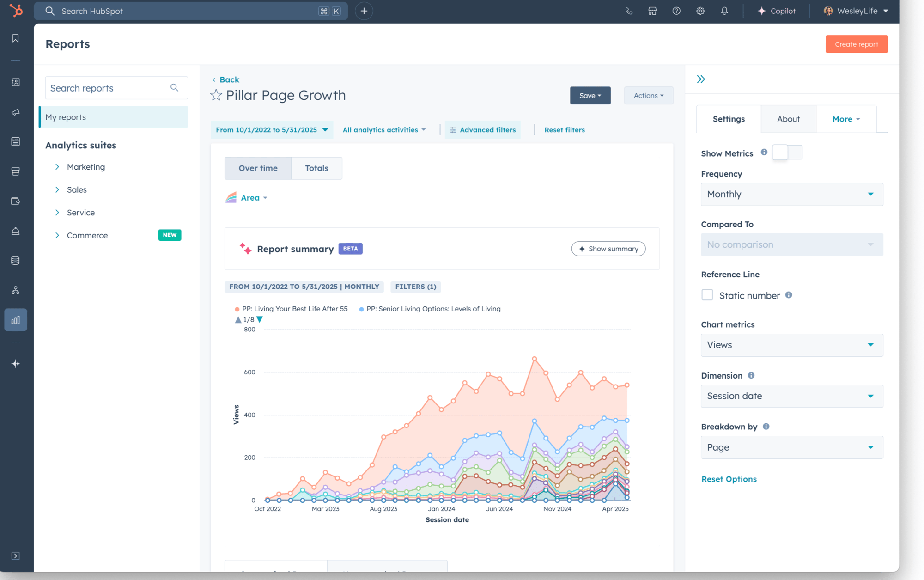Click the Breakdown by info icon
Viewport: 924px width, 580px height.
point(766,427)
